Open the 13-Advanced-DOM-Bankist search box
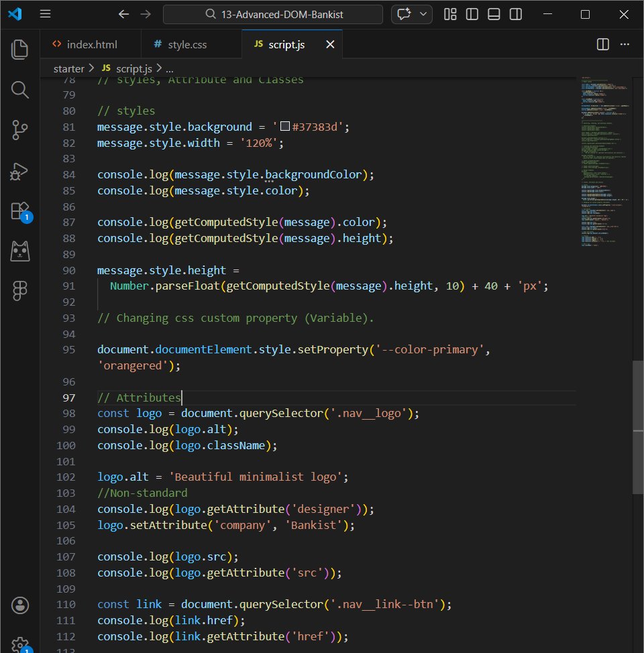Screen dimensions: 644x653 [272, 13]
